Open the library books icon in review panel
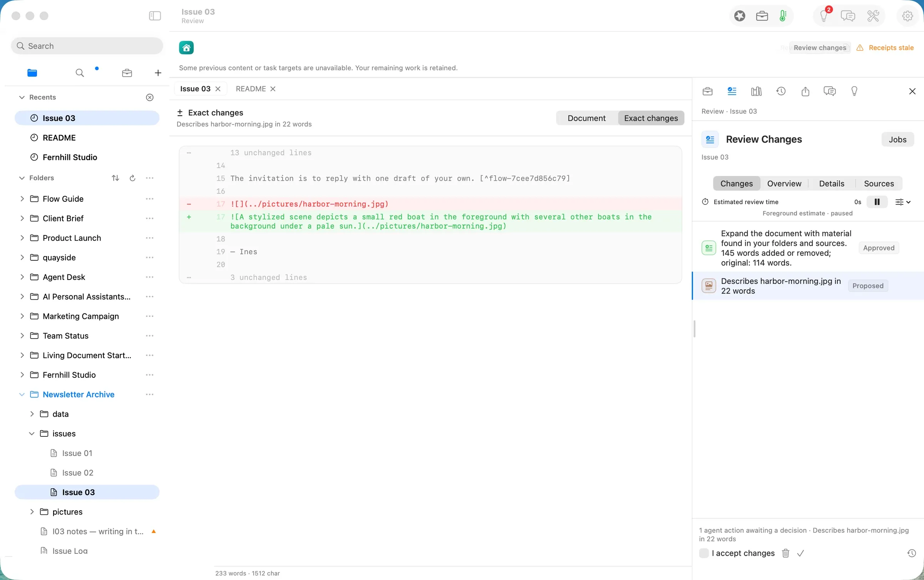Viewport: 924px width, 580px height. [x=756, y=91]
